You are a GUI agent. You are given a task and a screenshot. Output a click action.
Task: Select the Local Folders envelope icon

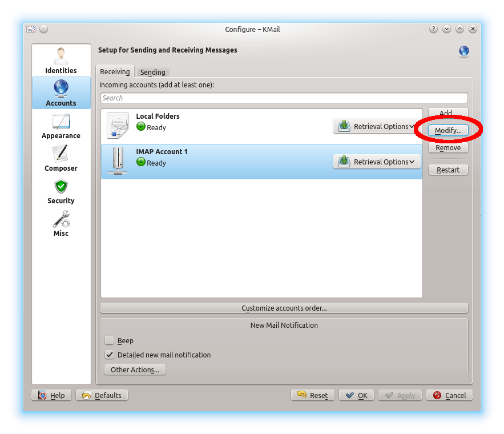(118, 126)
